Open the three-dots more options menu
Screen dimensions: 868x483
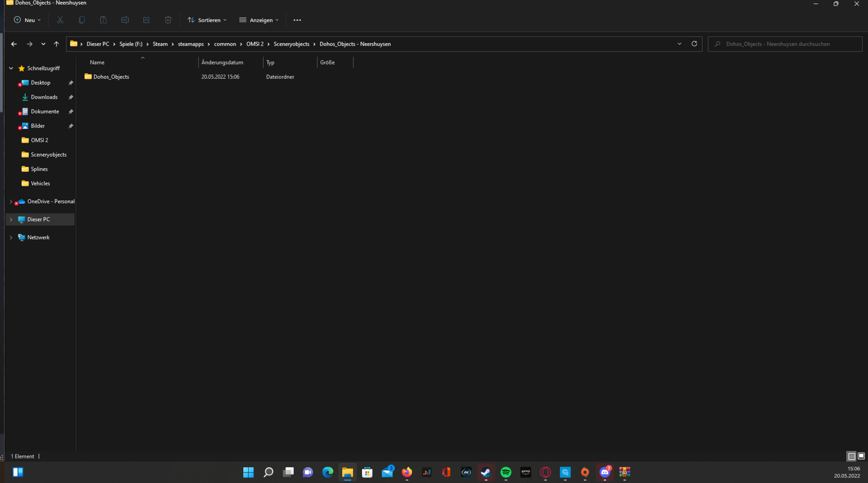297,20
